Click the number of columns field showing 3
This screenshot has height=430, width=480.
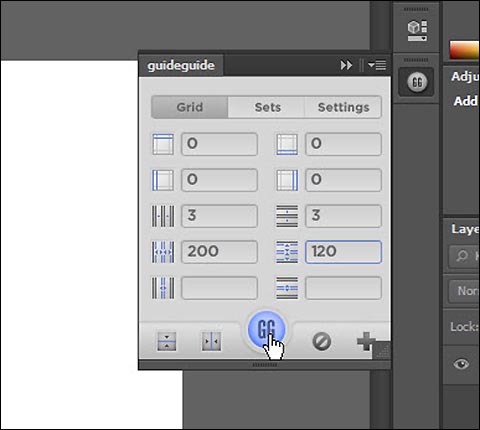tap(219, 216)
